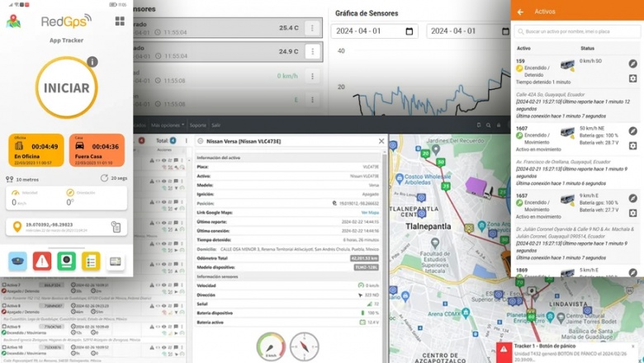
Task: Open the yellow checklist icon in bottom bar
Action: tap(91, 261)
